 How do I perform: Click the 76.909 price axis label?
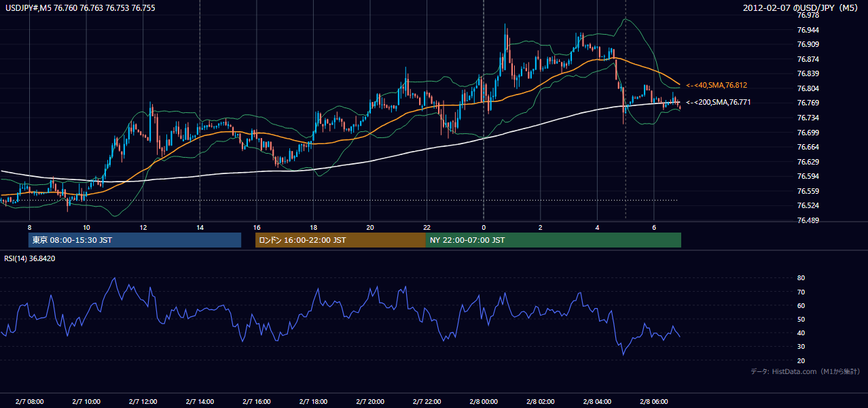pyautogui.click(x=808, y=44)
